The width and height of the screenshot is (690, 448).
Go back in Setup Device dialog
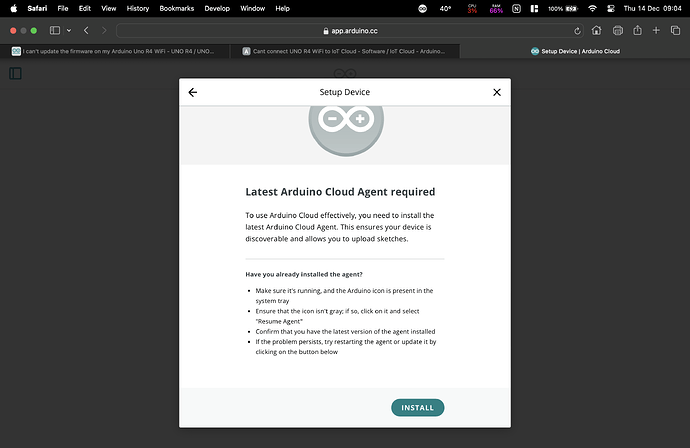[193, 92]
